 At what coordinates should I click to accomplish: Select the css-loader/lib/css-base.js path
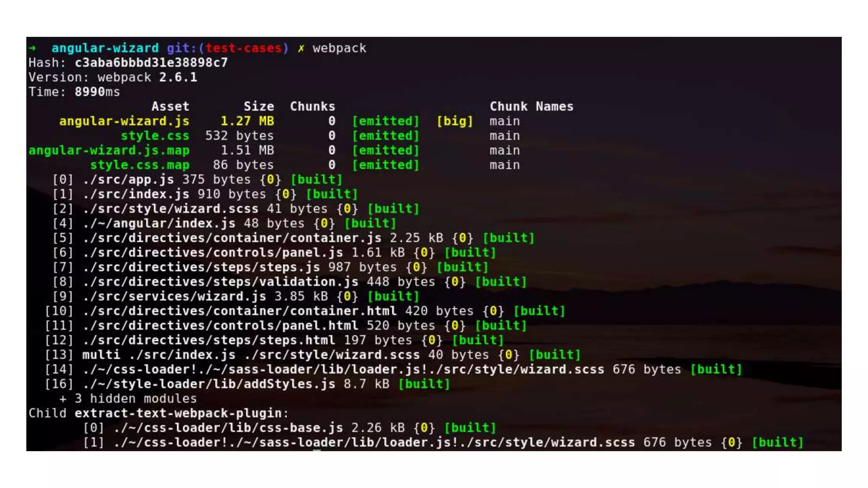pyautogui.click(x=228, y=428)
